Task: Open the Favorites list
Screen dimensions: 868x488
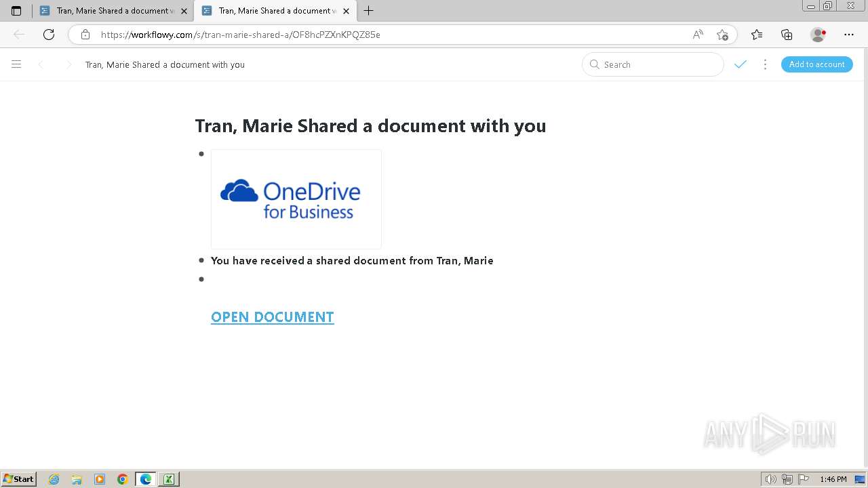Action: (x=757, y=35)
